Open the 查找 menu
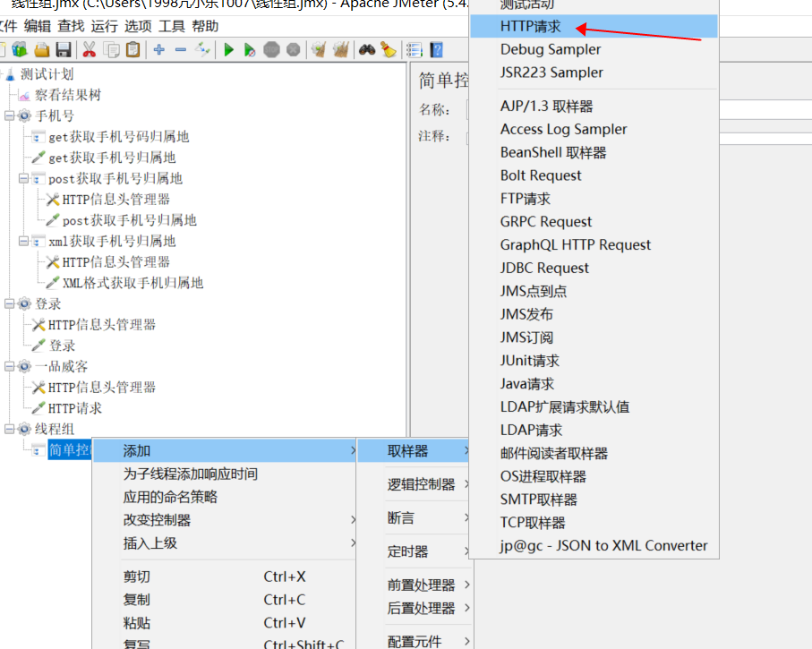 pos(71,26)
